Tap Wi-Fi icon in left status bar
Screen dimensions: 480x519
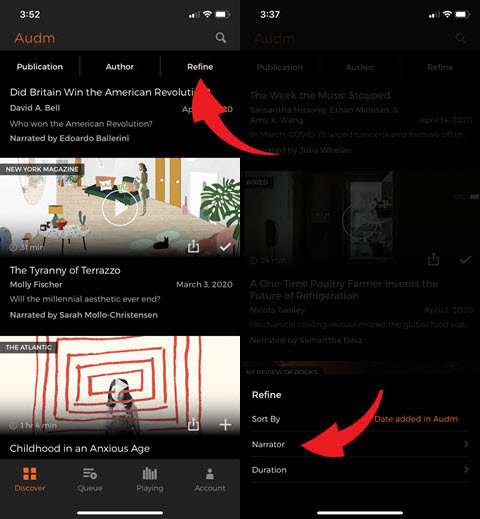tap(207, 14)
